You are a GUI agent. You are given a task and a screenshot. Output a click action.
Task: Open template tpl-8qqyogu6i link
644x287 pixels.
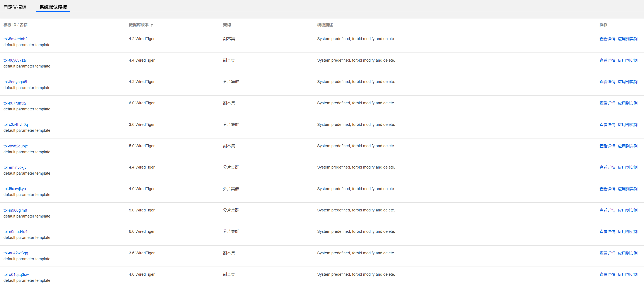(x=15, y=82)
